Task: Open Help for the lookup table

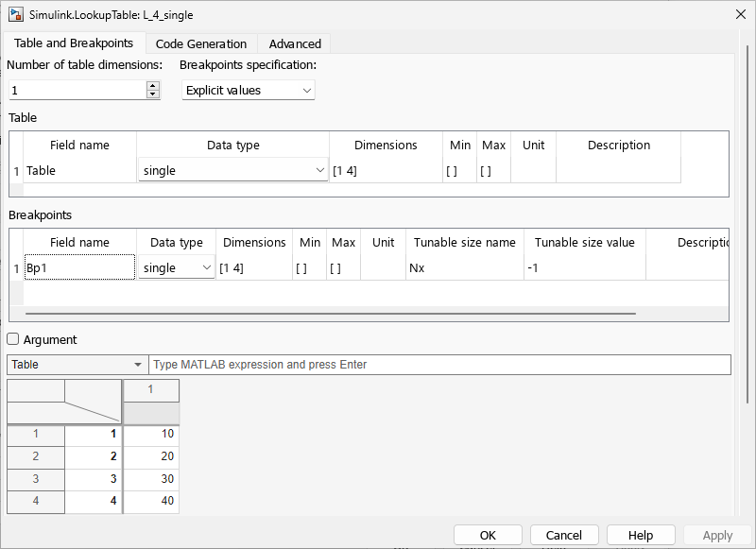Action: [x=641, y=535]
